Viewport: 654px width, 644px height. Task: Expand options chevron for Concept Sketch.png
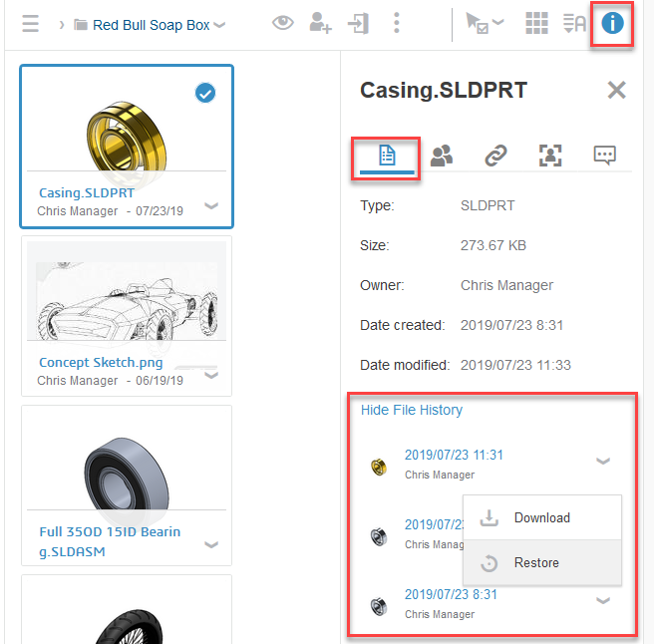[x=210, y=376]
